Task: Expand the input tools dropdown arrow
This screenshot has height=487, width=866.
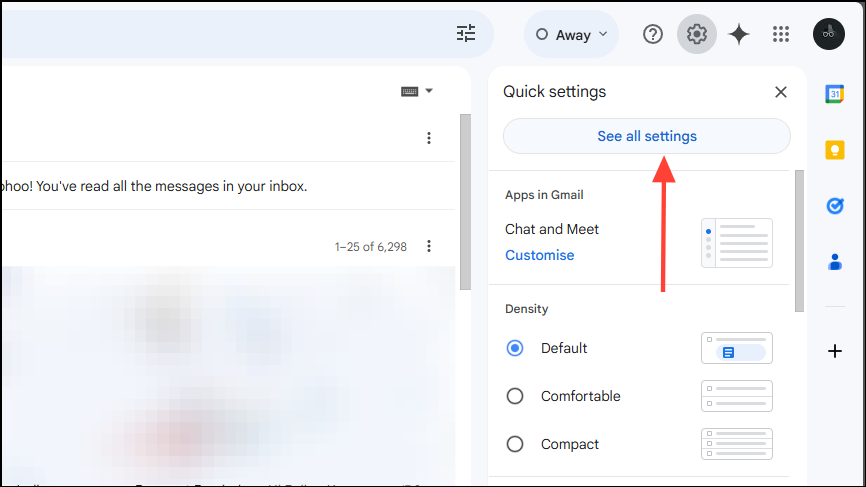Action: coord(429,91)
